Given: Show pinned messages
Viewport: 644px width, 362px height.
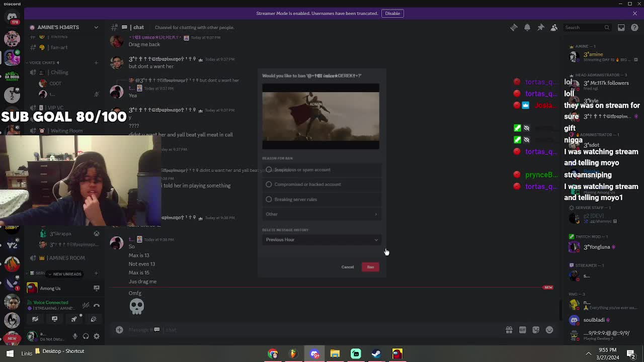Looking at the screenshot, I should 541,27.
